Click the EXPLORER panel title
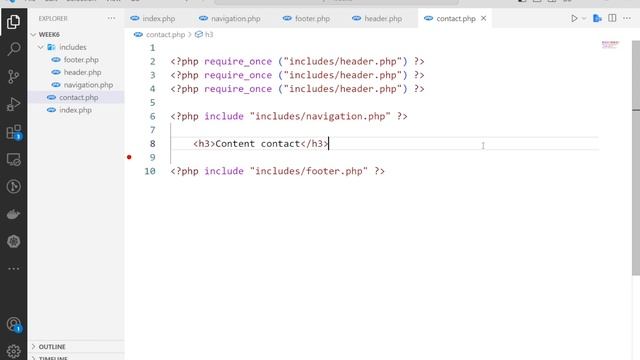 pyautogui.click(x=53, y=18)
